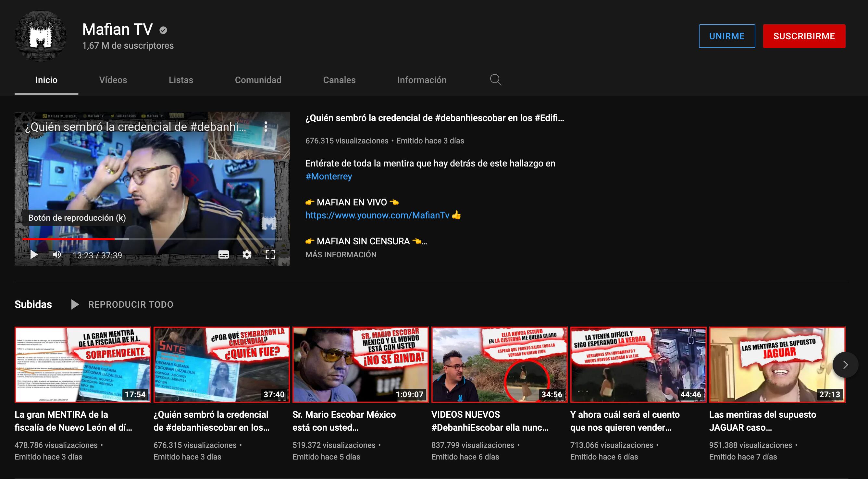
Task: Click the search icon on the channel tabs
Action: click(x=495, y=80)
